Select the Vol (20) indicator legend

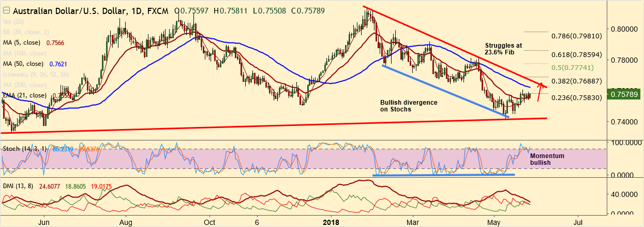[13, 23]
